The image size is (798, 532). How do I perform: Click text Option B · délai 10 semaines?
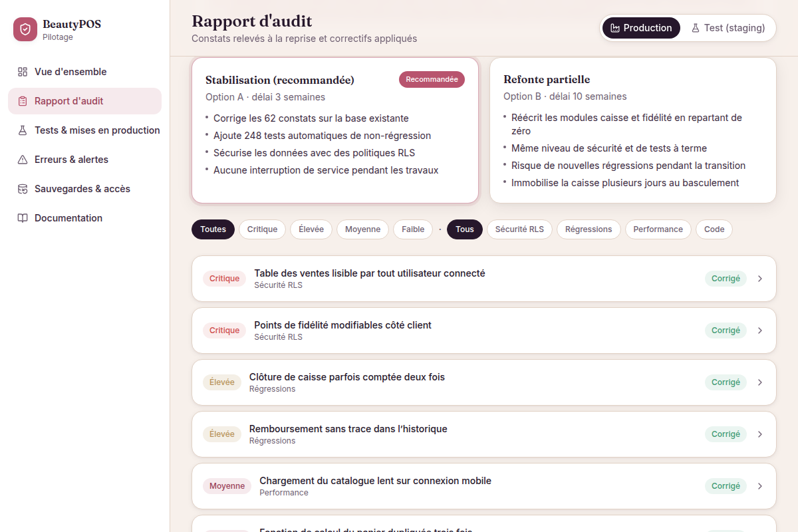click(x=565, y=96)
